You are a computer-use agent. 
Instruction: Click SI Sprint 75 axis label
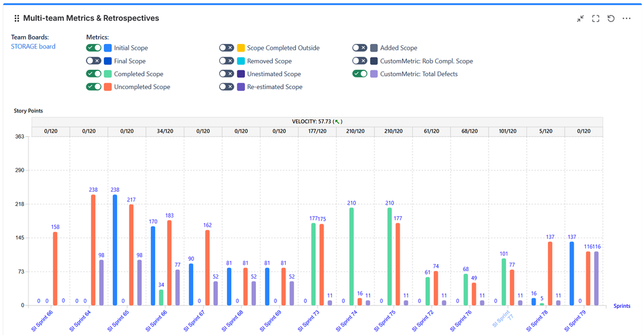coord(385,321)
